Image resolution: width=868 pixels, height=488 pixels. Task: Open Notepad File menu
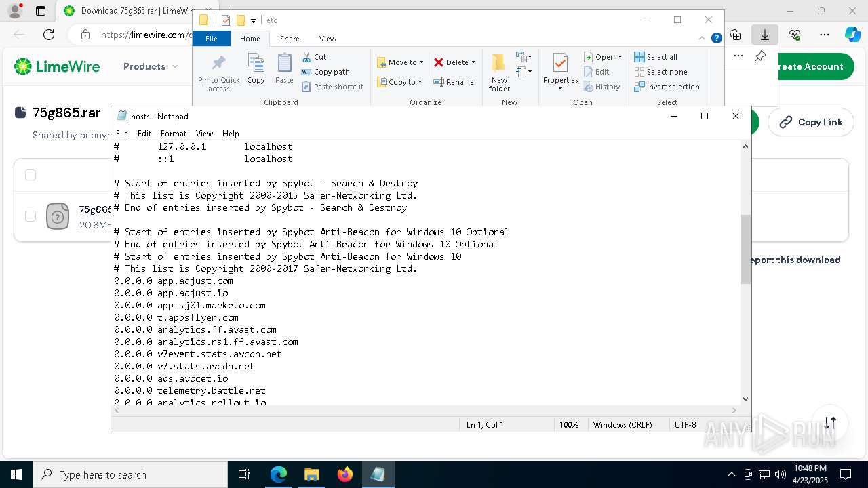pyautogui.click(x=122, y=134)
